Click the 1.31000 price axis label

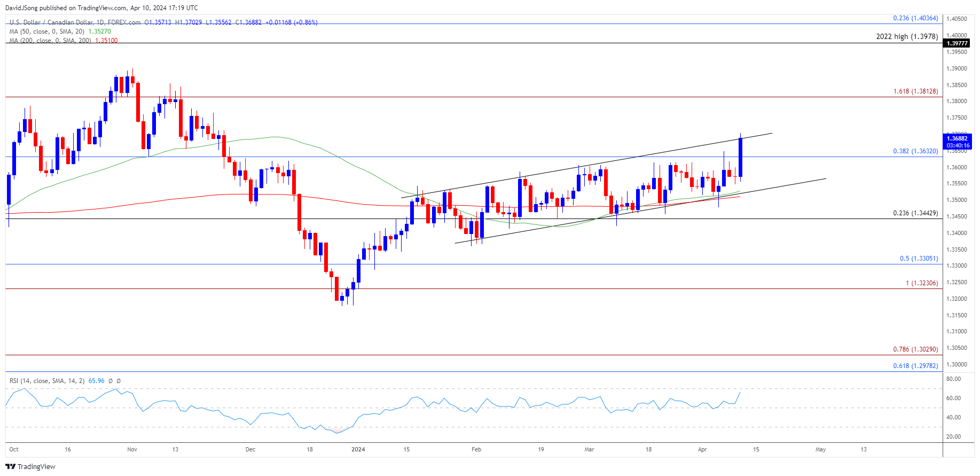click(x=957, y=331)
